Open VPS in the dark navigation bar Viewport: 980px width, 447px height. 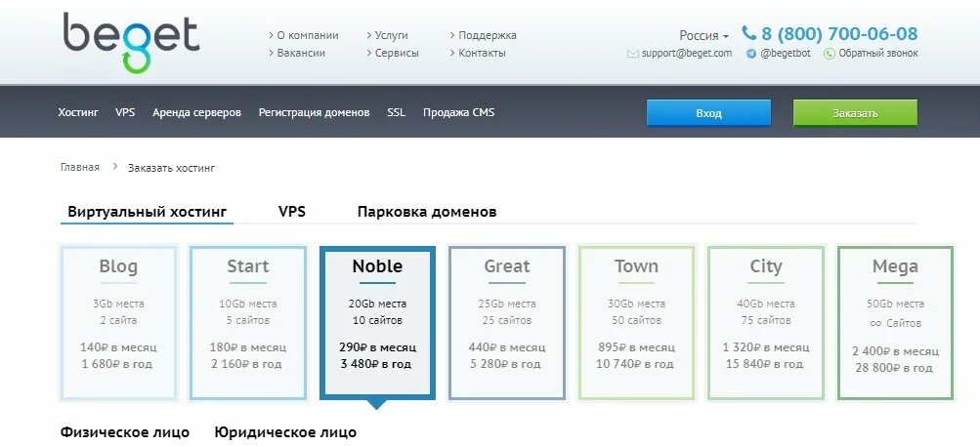(x=125, y=112)
